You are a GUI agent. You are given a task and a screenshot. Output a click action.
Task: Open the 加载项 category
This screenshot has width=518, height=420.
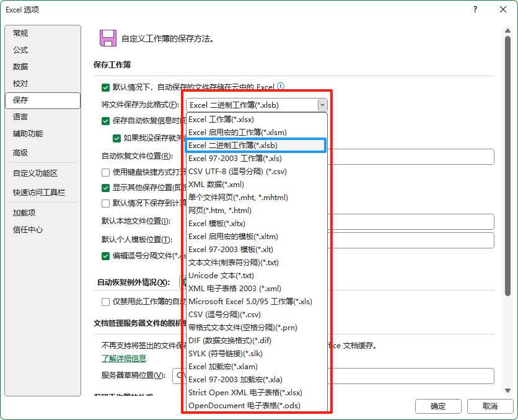click(43, 213)
